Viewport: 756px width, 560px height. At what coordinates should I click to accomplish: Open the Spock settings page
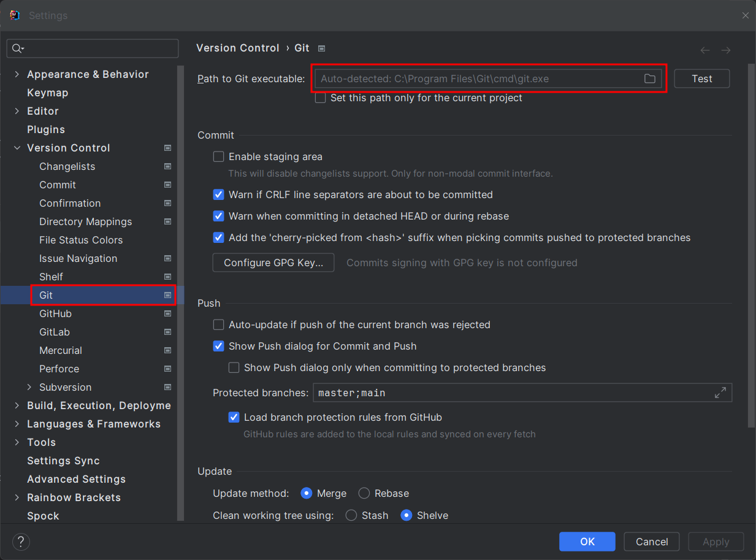pos(43,516)
